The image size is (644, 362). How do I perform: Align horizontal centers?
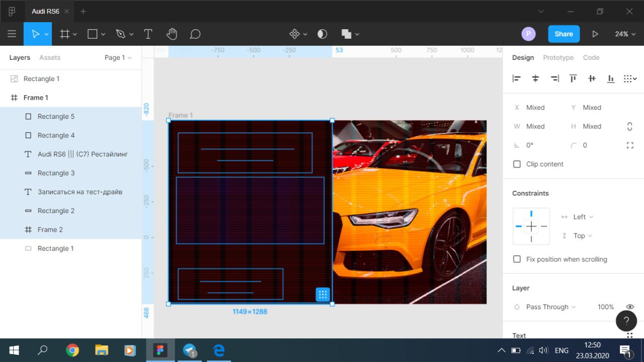pos(535,79)
